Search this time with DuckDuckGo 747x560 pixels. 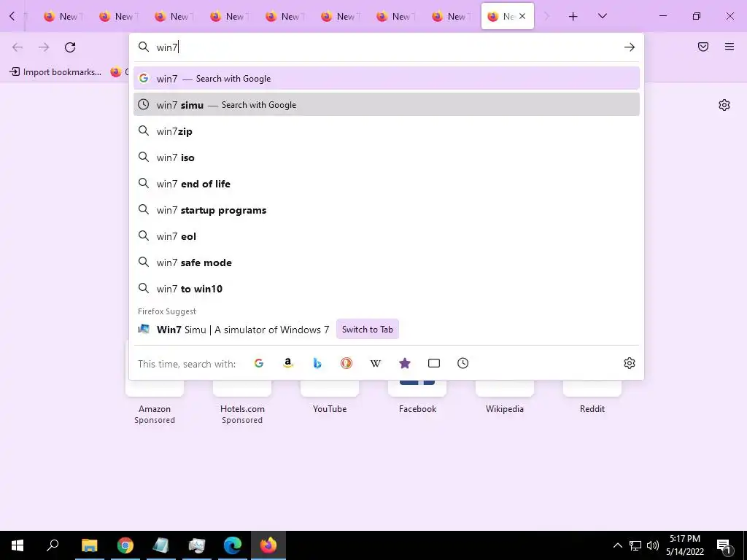click(x=347, y=363)
